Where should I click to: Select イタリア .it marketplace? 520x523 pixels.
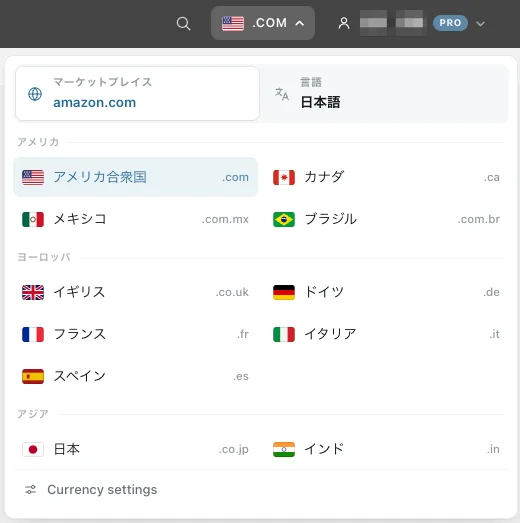(386, 334)
